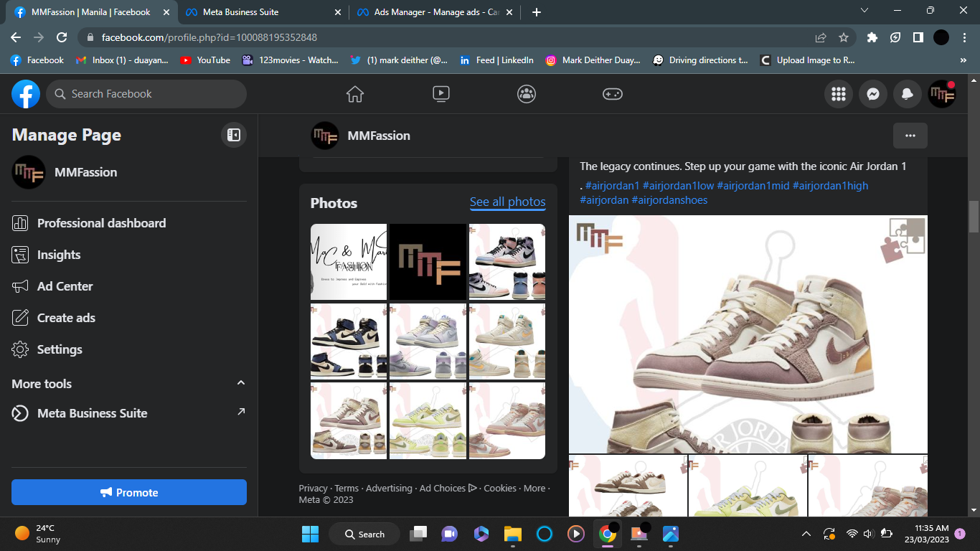The image size is (980, 551).
Task: Close the Meta Business Suite tab
Action: [x=338, y=12]
